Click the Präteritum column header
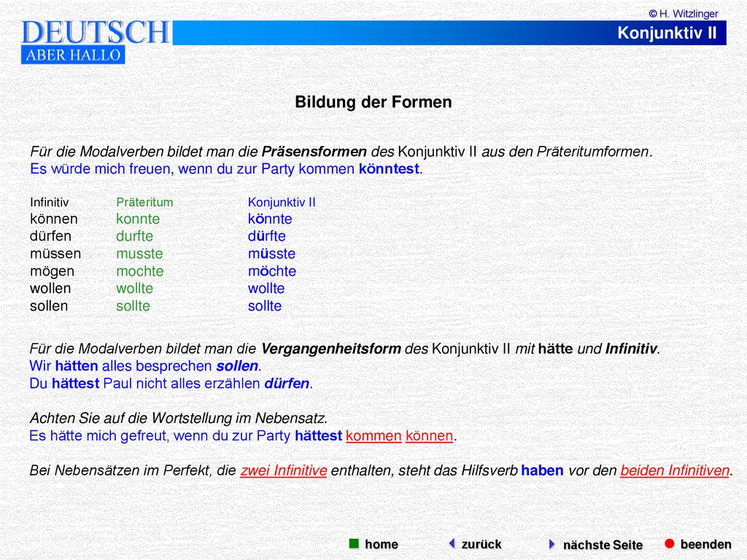This screenshot has width=747, height=560. [x=144, y=203]
